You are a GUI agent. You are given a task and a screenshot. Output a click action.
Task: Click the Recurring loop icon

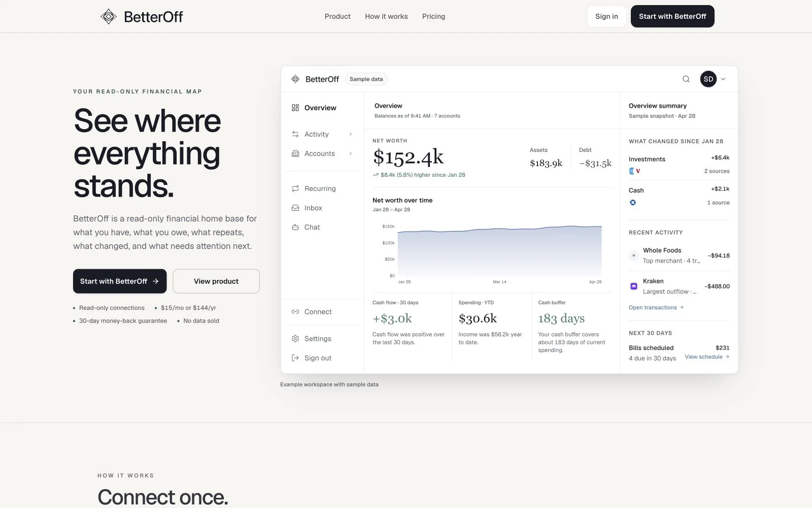pyautogui.click(x=295, y=188)
